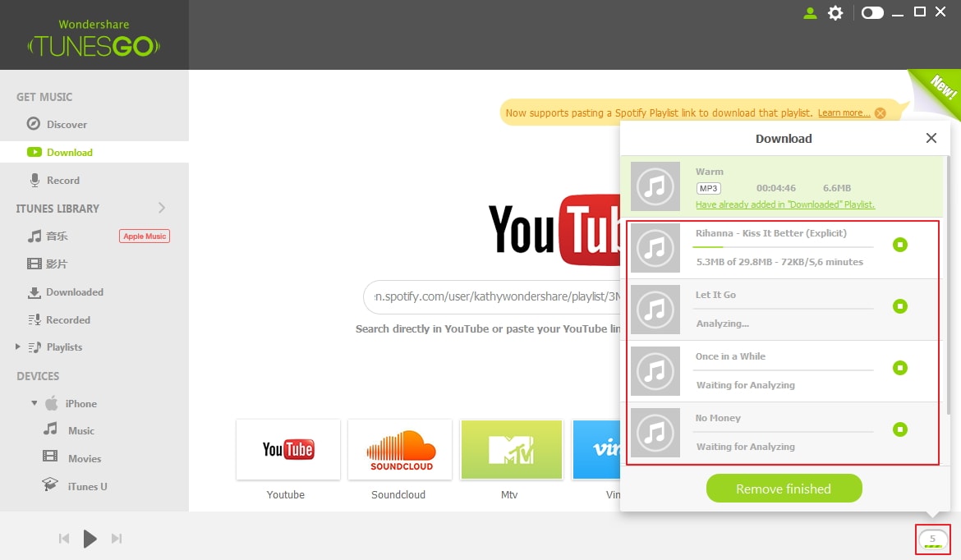
Task: Click the download panel scrollbar
Action: tap(949, 285)
